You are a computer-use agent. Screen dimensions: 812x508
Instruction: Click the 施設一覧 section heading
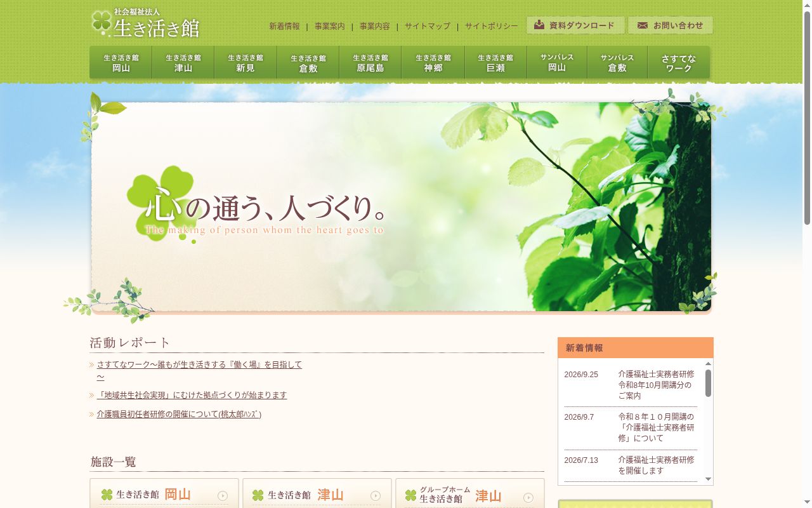(114, 462)
